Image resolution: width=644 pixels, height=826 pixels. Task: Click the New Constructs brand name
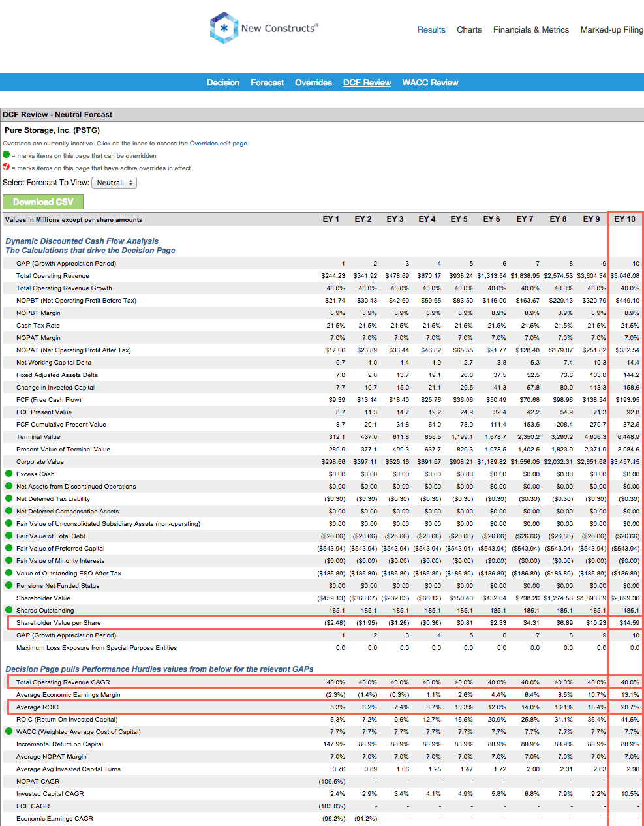[x=280, y=28]
